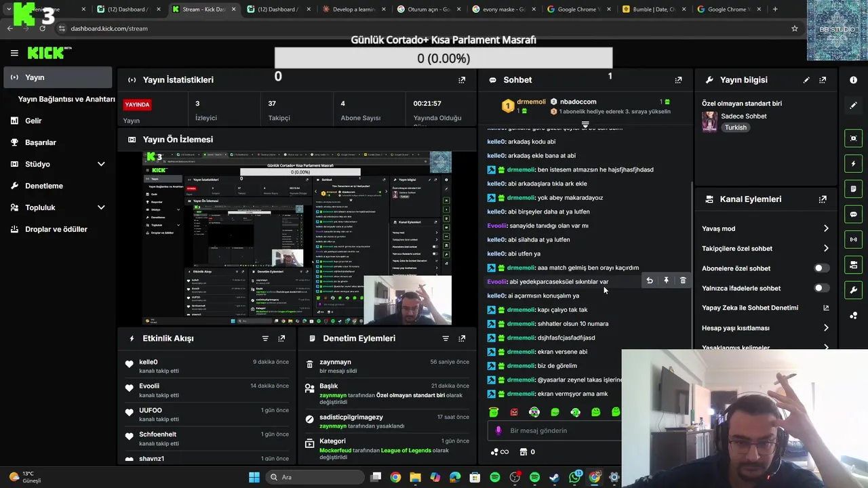Click the stream preview video

click(x=297, y=239)
